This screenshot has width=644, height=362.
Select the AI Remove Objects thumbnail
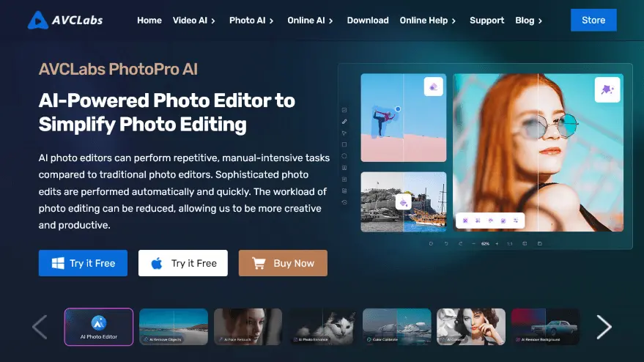(x=174, y=327)
